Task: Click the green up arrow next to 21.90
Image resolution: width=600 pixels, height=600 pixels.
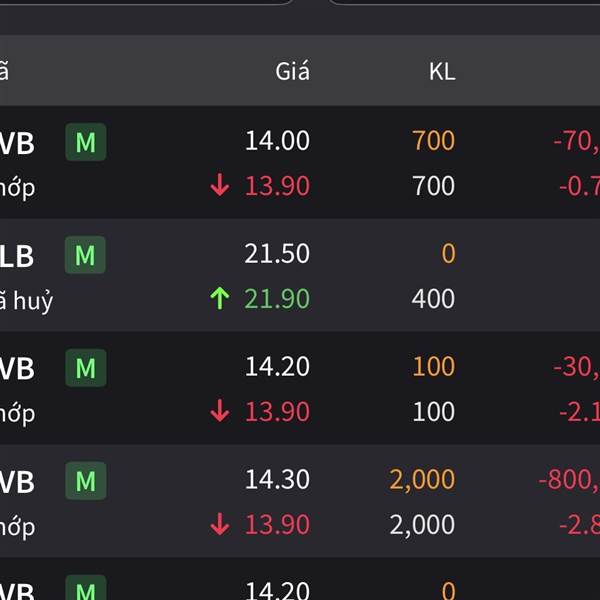Action: click(x=220, y=298)
